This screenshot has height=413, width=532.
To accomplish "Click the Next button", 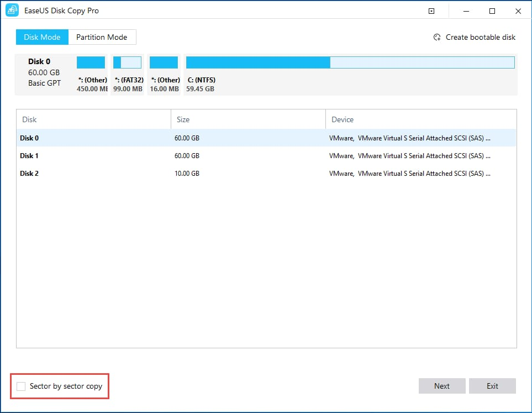I will [x=441, y=386].
